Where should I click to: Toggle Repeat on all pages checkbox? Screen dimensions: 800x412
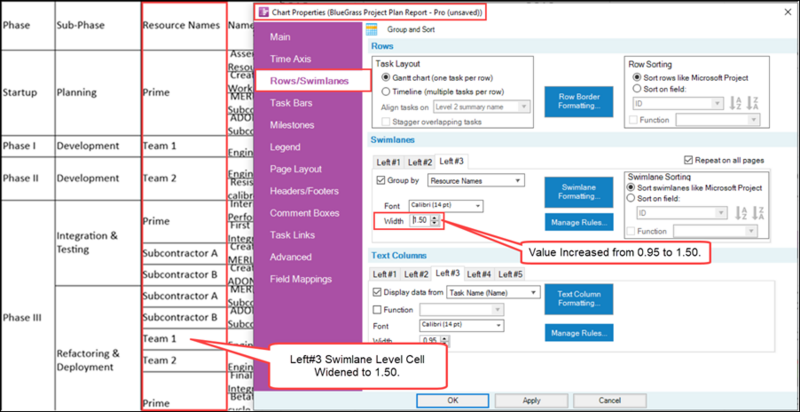pyautogui.click(x=689, y=160)
